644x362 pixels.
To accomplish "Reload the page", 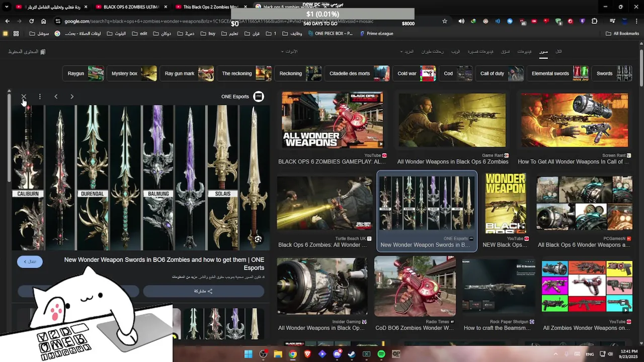I will coord(31,21).
